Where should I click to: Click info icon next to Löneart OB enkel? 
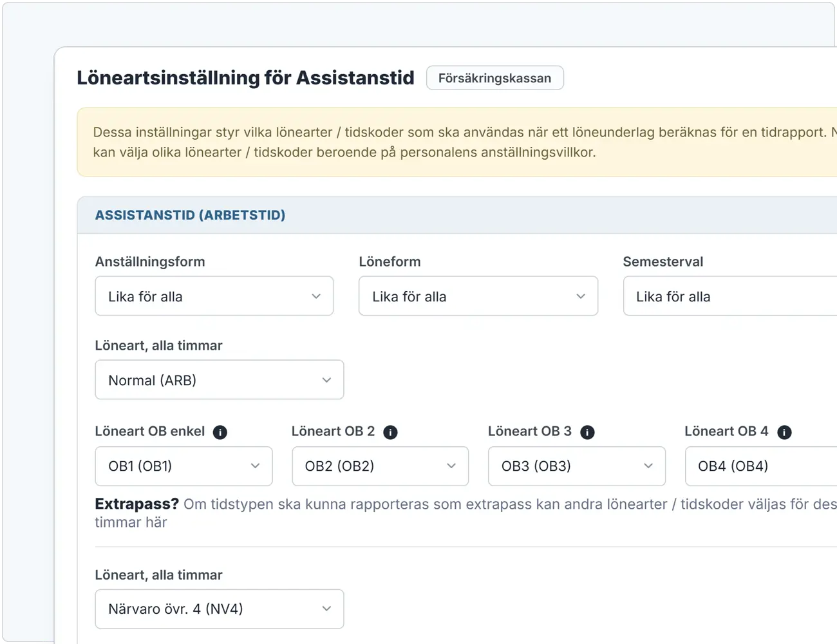(x=220, y=432)
